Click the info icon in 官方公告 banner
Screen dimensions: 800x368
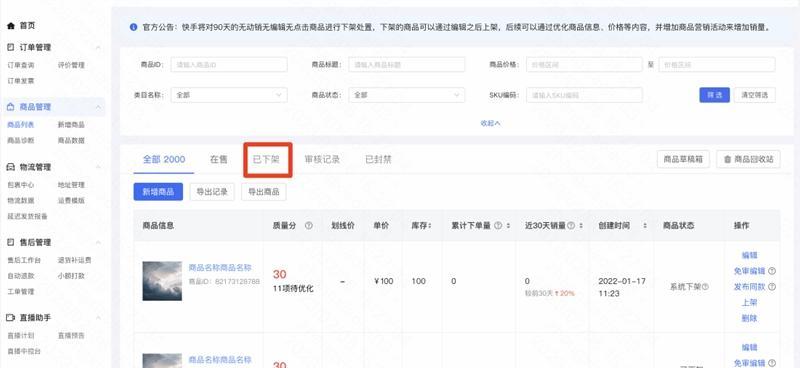(134, 27)
